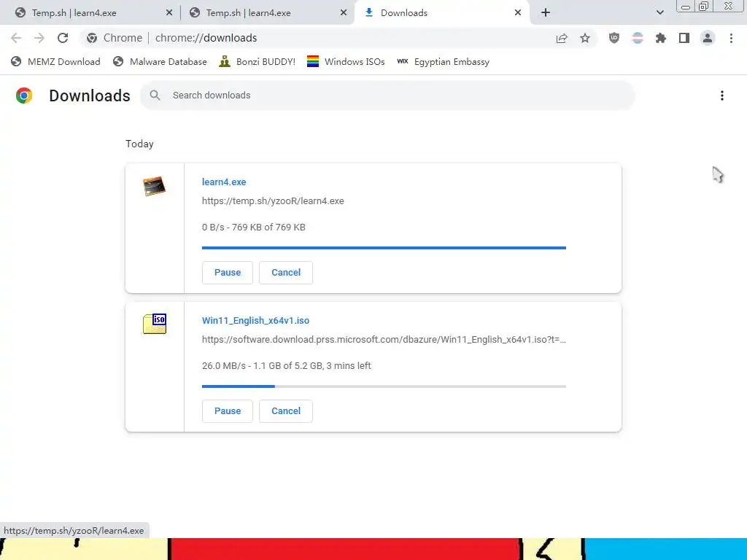This screenshot has width=747, height=560.
Task: Close the Downloads tab
Action: click(x=518, y=13)
